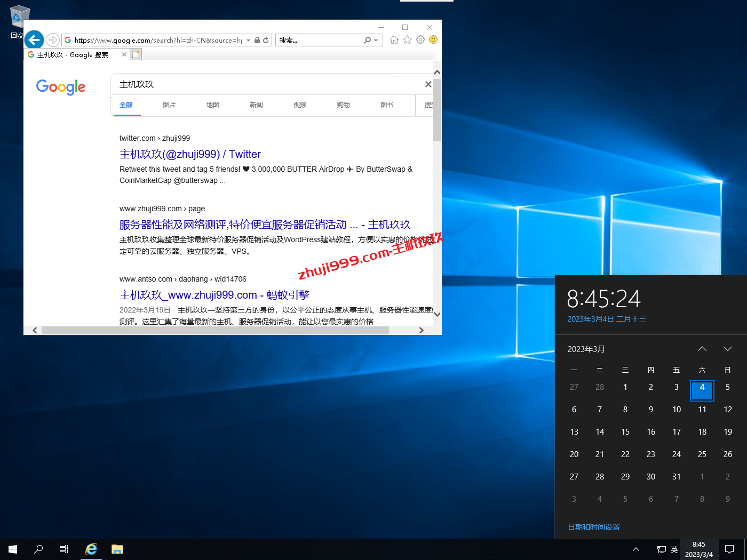The width and height of the screenshot is (747, 560).
Task: Select March 10 in the calendar
Action: pyautogui.click(x=677, y=410)
